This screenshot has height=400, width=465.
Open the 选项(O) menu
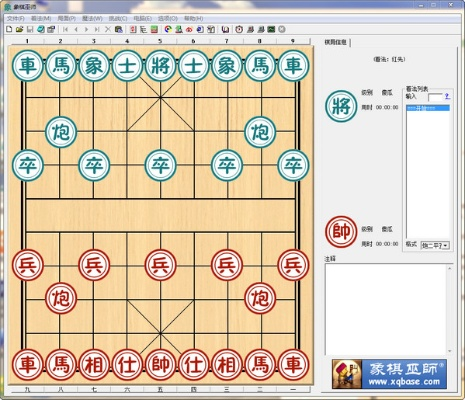pyautogui.click(x=168, y=18)
